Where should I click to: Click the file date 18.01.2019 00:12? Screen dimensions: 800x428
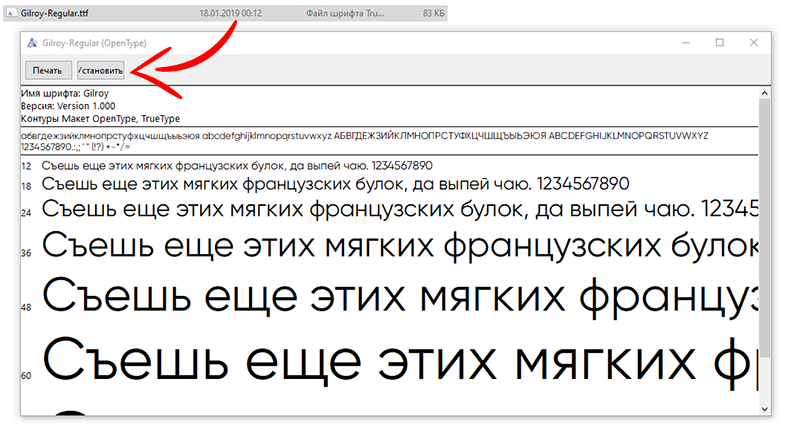pos(233,14)
